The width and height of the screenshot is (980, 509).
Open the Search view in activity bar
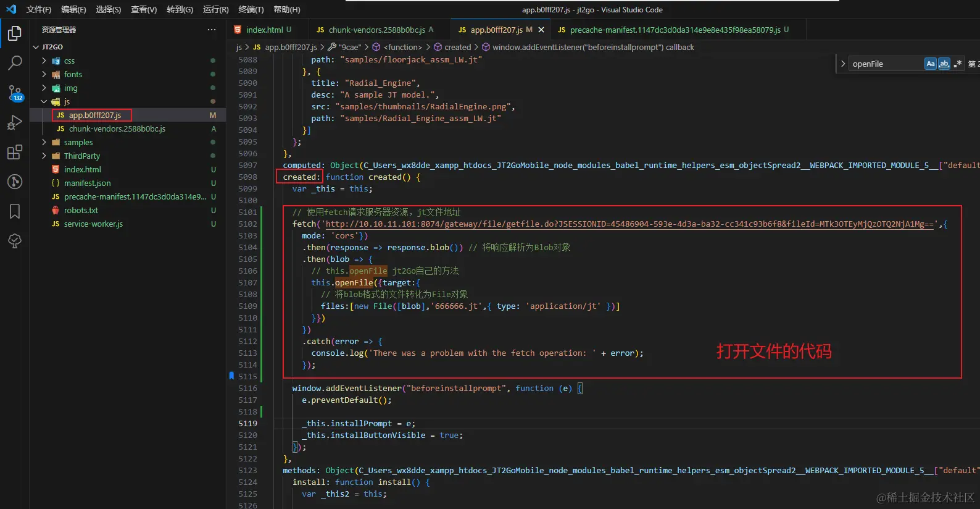pos(15,62)
